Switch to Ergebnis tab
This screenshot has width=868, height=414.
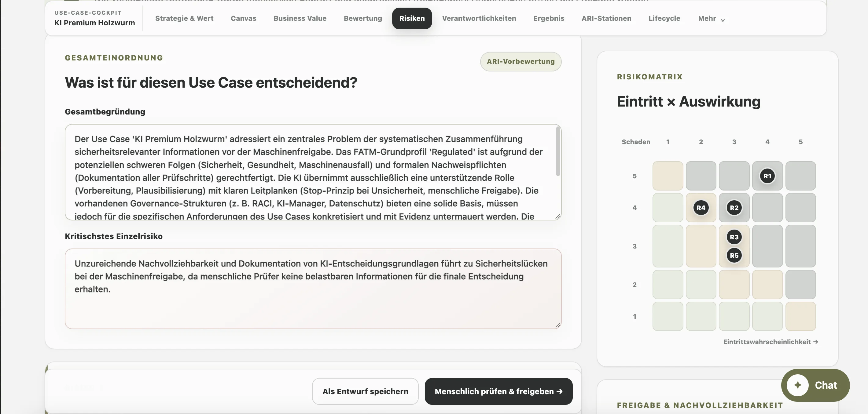pyautogui.click(x=549, y=19)
